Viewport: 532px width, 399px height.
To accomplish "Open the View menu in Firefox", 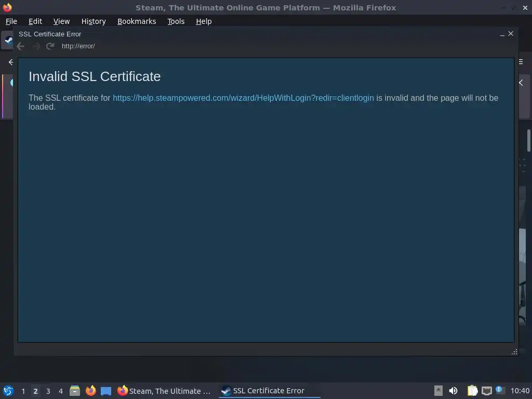I will [x=61, y=21].
